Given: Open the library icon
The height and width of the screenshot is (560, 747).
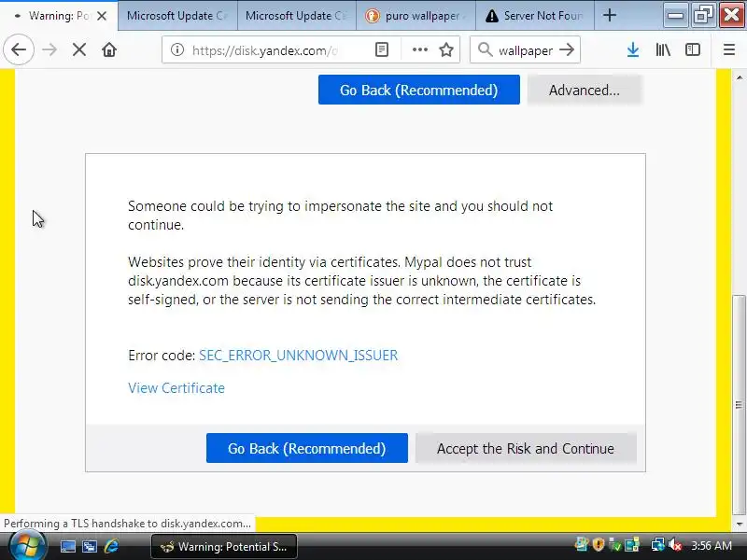Looking at the screenshot, I should pyautogui.click(x=663, y=49).
